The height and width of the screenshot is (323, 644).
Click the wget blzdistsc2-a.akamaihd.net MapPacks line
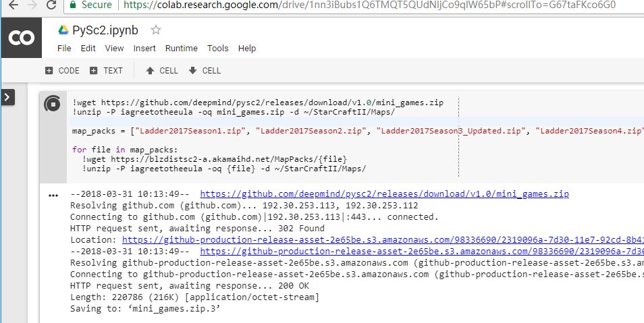pos(215,159)
